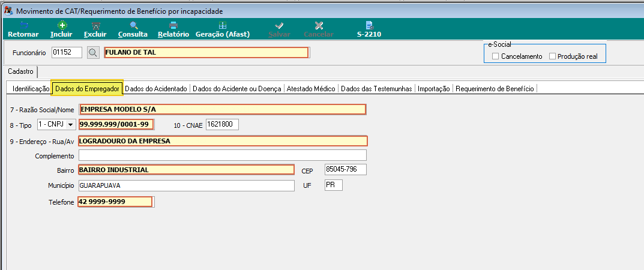Open the Dados do Acidentado tab
Screen dimensions: 644x270
pos(156,89)
